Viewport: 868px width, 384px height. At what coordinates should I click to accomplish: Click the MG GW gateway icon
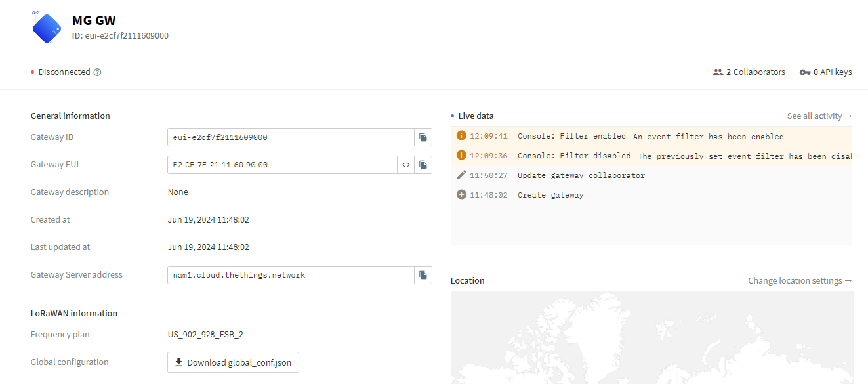click(x=47, y=28)
